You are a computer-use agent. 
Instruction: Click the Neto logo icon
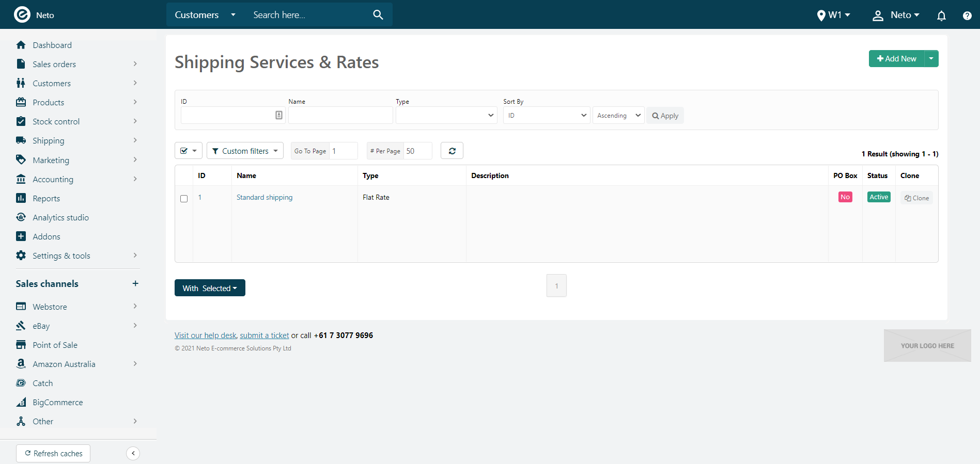coord(22,14)
